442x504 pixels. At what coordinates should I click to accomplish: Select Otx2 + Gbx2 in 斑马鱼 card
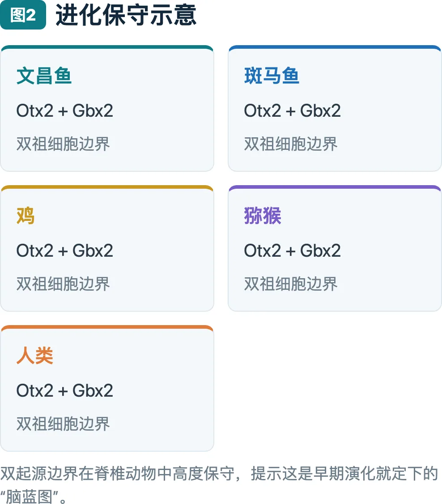(292, 110)
